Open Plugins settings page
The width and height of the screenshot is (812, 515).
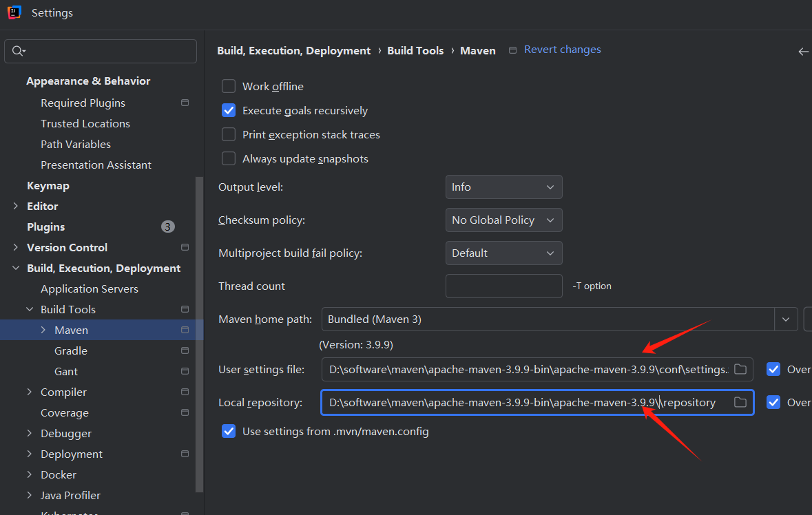[x=45, y=227]
